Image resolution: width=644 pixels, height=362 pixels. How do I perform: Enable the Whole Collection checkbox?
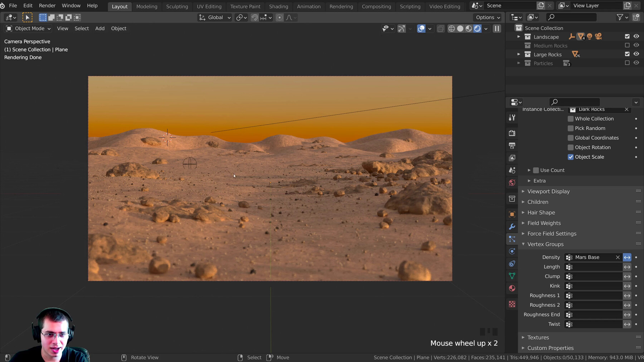(571, 119)
